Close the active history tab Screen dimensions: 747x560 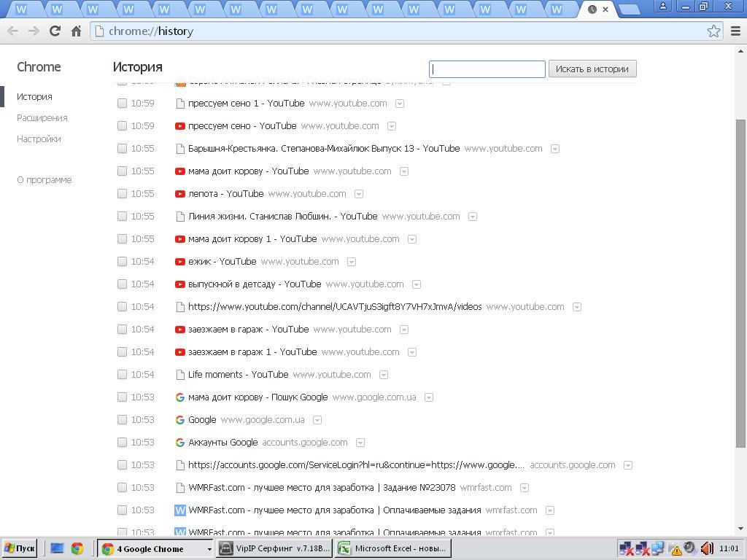(x=605, y=9)
